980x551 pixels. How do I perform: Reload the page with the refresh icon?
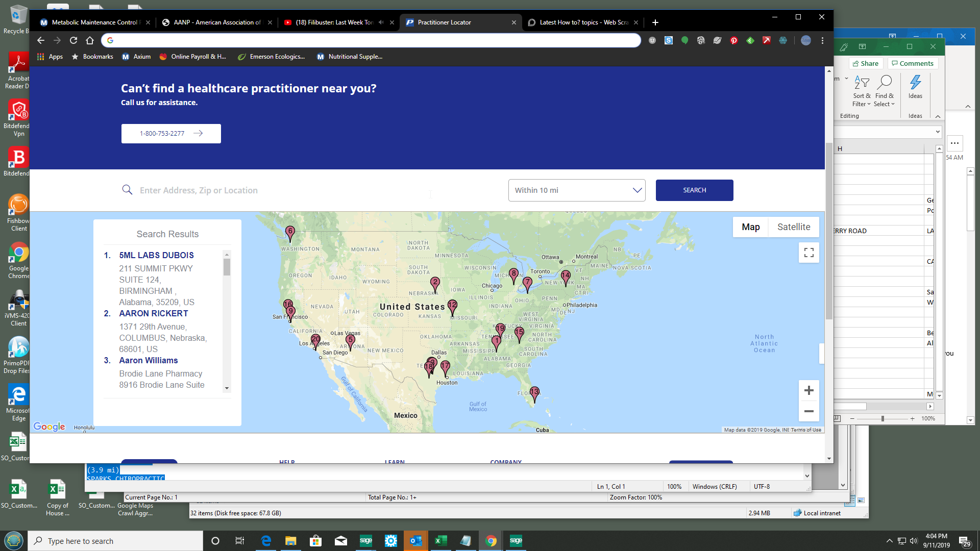tap(73, 40)
